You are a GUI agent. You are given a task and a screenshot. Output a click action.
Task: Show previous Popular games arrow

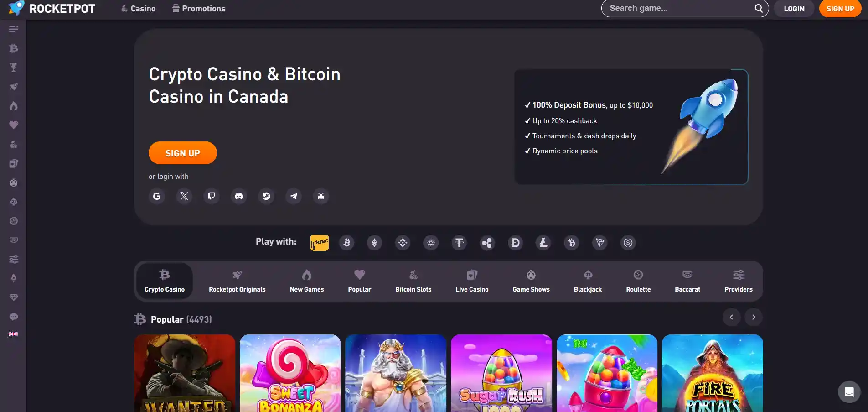click(x=731, y=317)
